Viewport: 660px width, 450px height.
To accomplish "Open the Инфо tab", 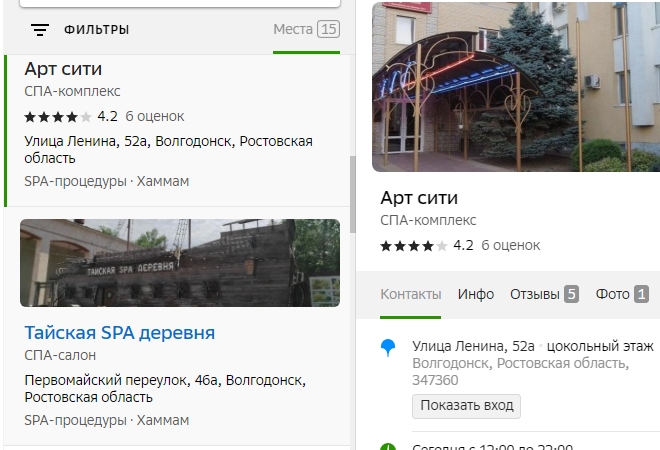I will coord(476,294).
